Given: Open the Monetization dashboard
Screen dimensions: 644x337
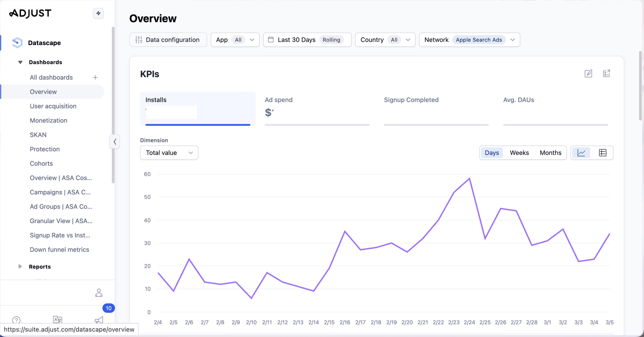Looking at the screenshot, I should pos(49,121).
